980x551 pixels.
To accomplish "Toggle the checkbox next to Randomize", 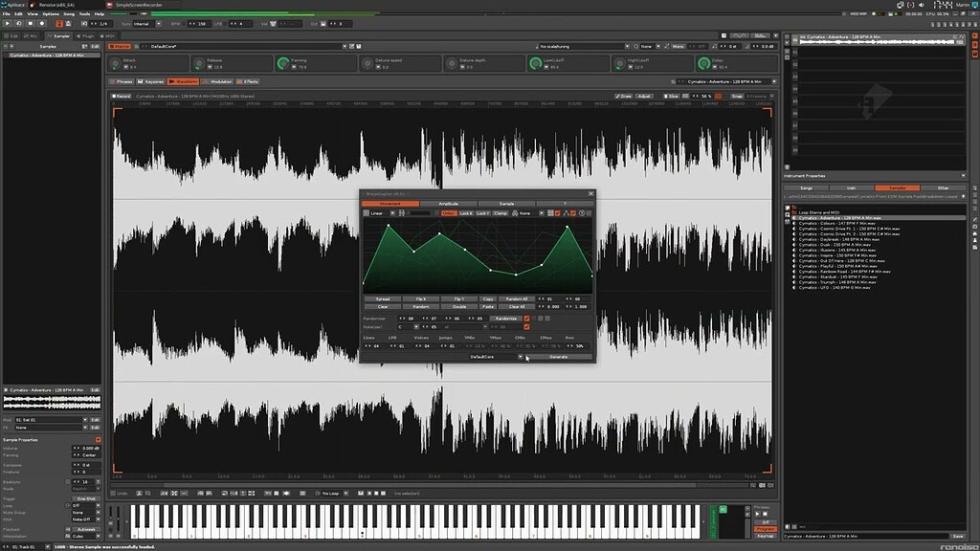I will pos(527,319).
